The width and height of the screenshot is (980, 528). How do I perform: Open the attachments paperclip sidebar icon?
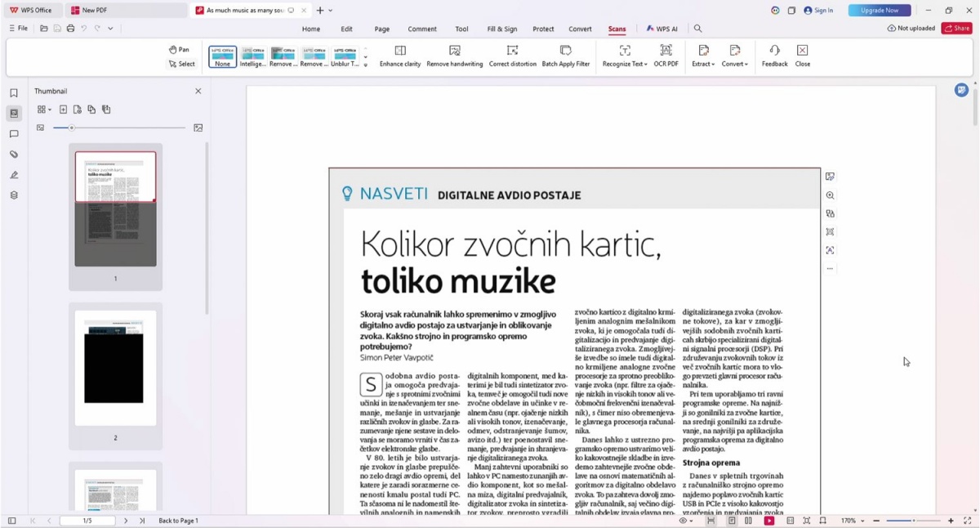pos(14,154)
